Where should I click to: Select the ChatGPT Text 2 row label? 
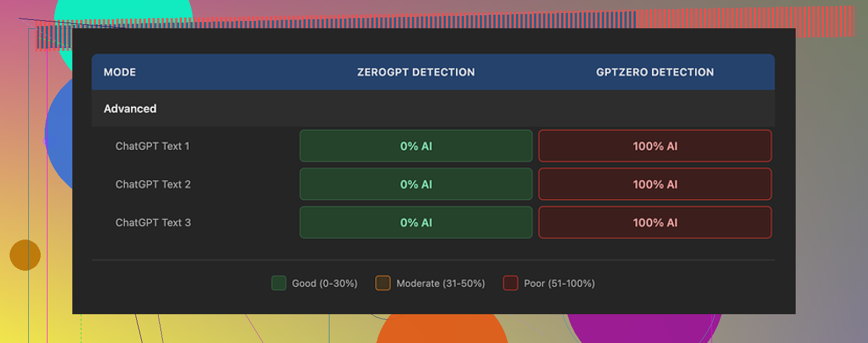(x=153, y=184)
